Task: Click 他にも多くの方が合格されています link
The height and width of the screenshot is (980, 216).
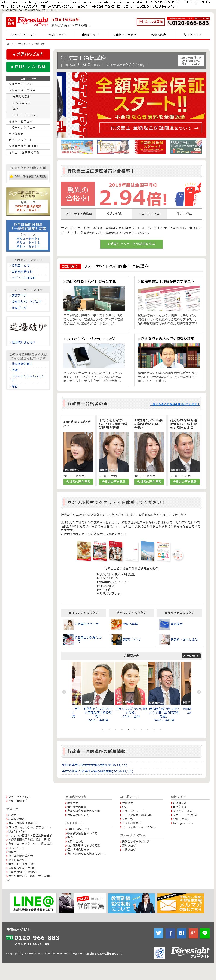Action: [x=175, y=404]
